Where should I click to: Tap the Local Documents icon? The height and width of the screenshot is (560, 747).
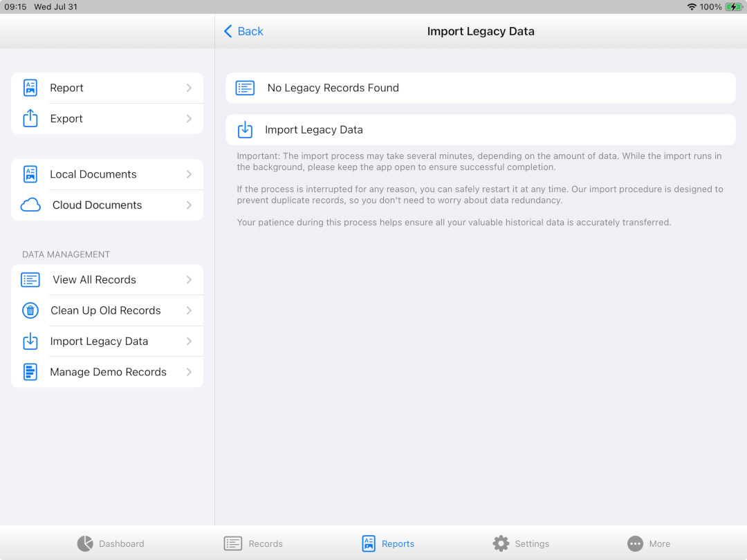(x=30, y=174)
